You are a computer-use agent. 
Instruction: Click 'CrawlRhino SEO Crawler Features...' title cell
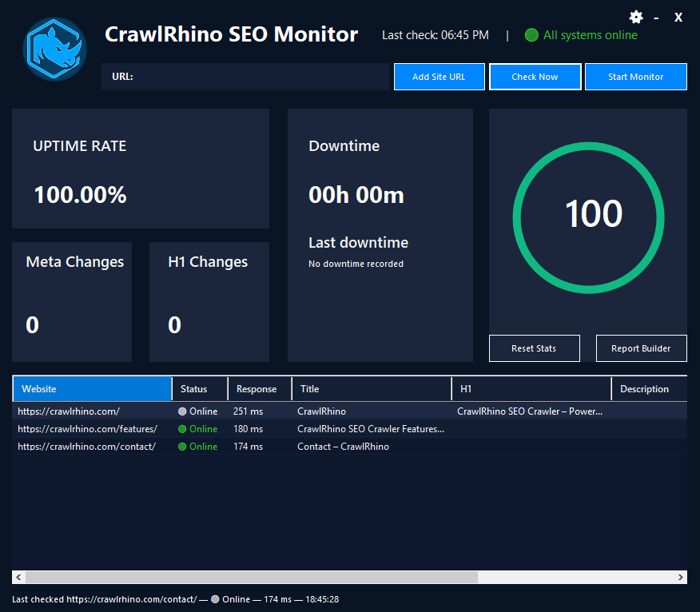[371, 429]
